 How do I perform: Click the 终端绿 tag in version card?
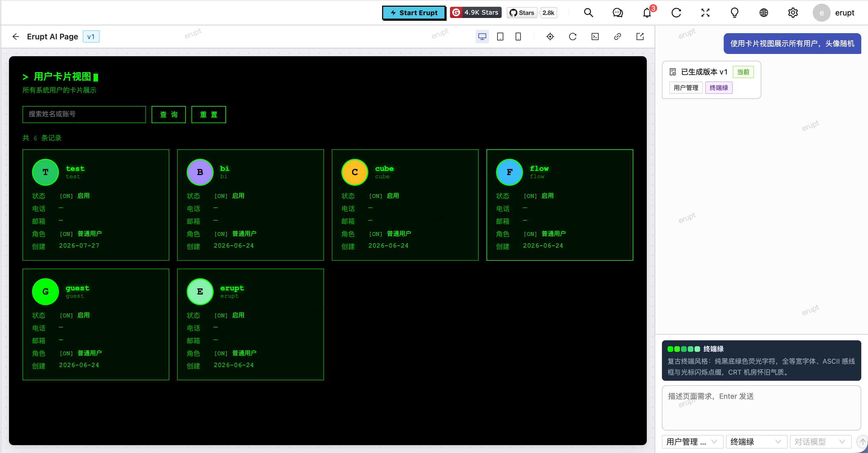719,88
